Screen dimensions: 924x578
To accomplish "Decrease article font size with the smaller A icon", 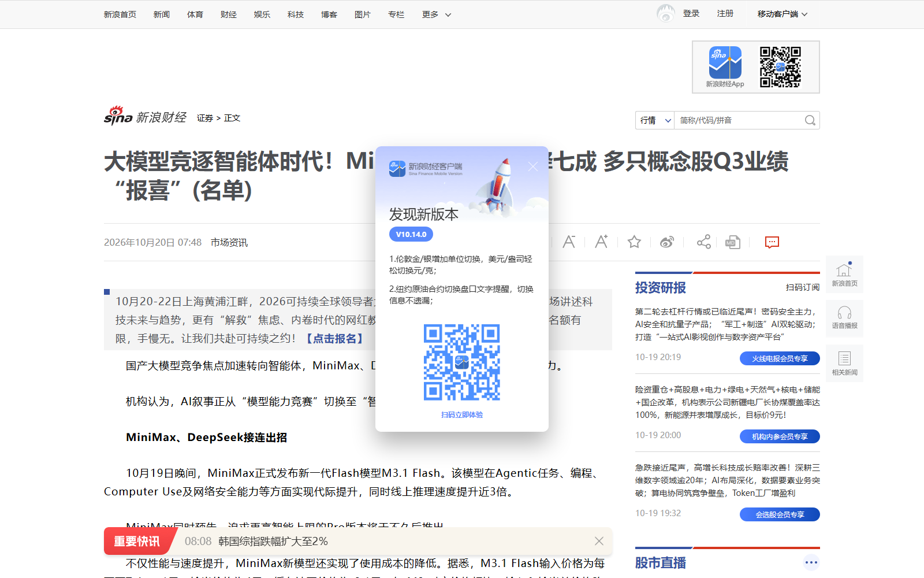I will click(569, 242).
